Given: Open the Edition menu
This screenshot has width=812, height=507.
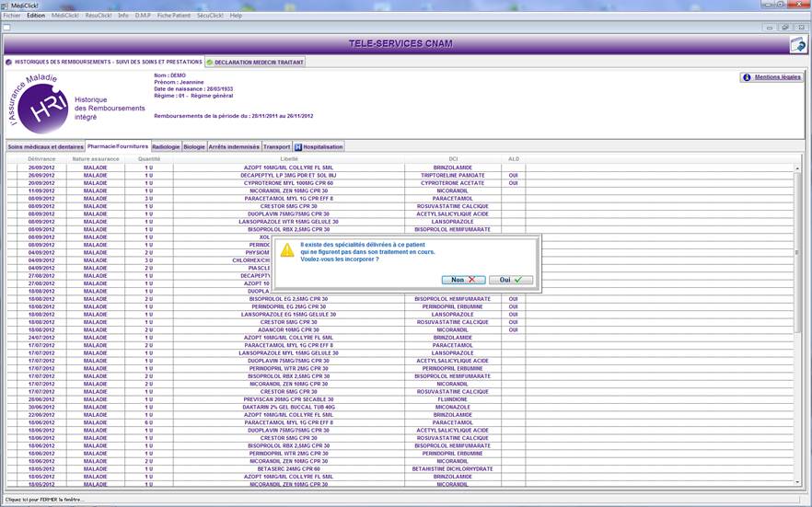Looking at the screenshot, I should coord(36,16).
